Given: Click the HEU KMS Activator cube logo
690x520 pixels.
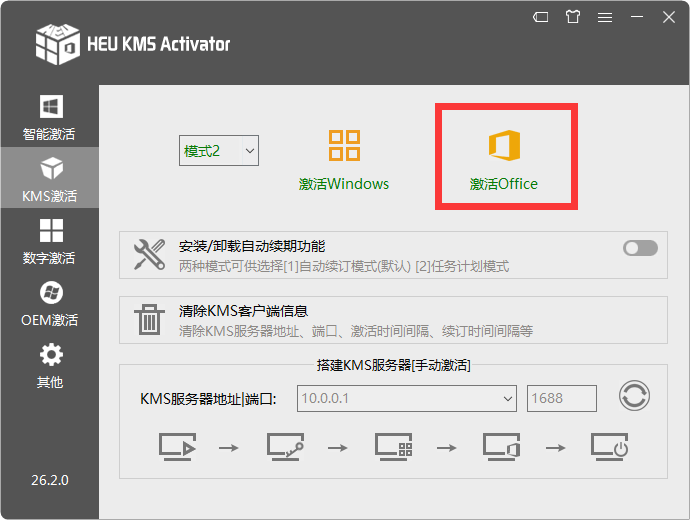Looking at the screenshot, I should pos(58,44).
